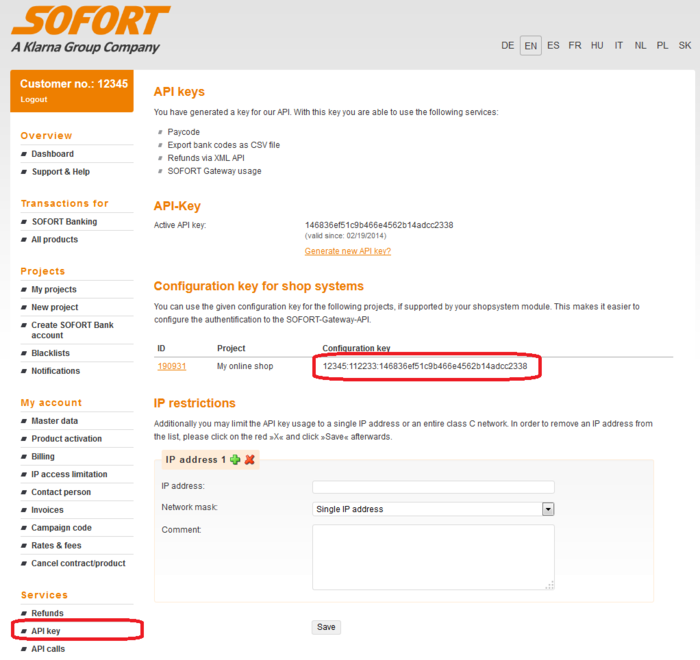Open Campaign code page
Screen dimensions: 700x660
click(x=61, y=528)
